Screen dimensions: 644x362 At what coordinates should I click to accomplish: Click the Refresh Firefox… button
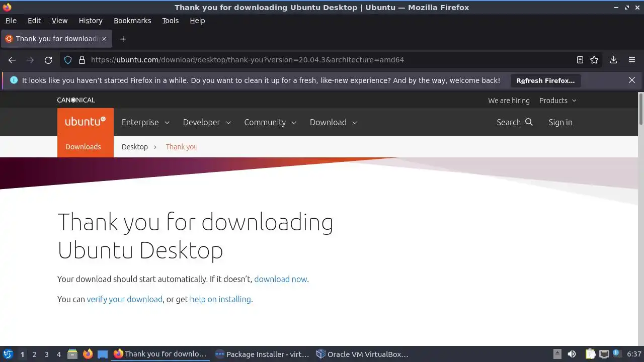point(545,80)
